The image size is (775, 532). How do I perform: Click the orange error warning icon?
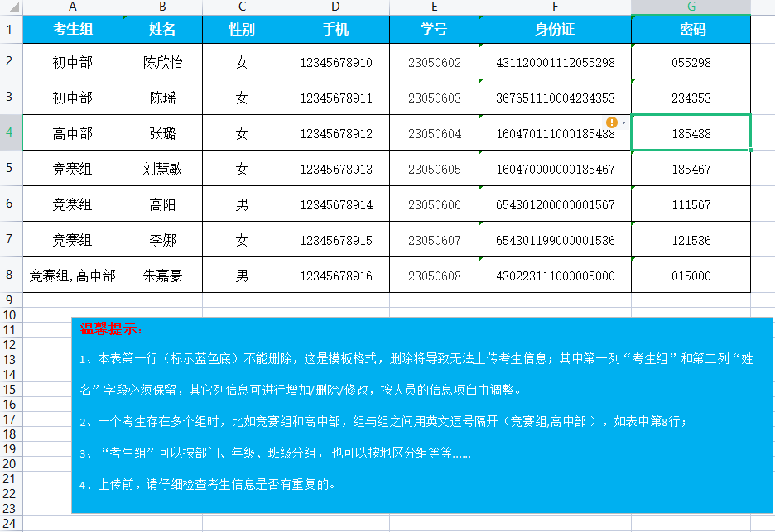pyautogui.click(x=611, y=122)
